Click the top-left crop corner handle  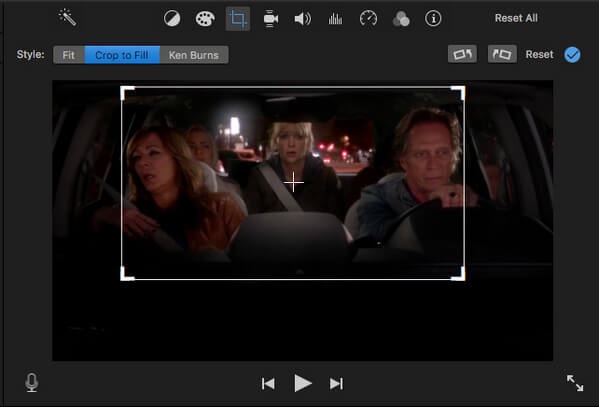tap(126, 91)
